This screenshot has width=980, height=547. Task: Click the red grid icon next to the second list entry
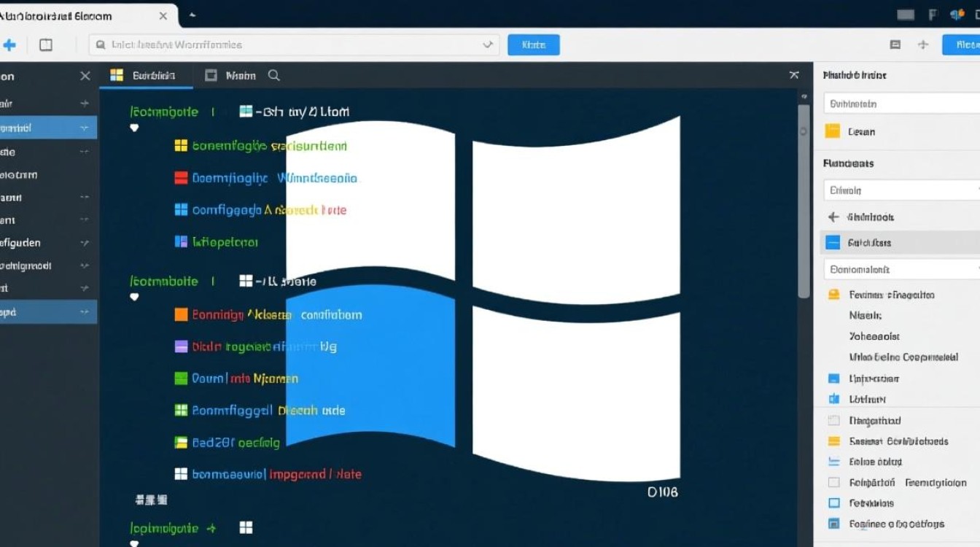(181, 177)
